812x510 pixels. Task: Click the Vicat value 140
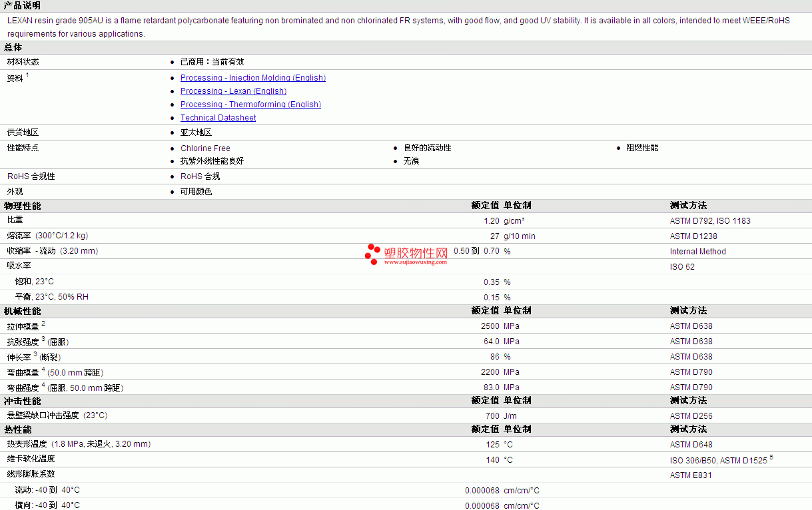[x=493, y=460]
